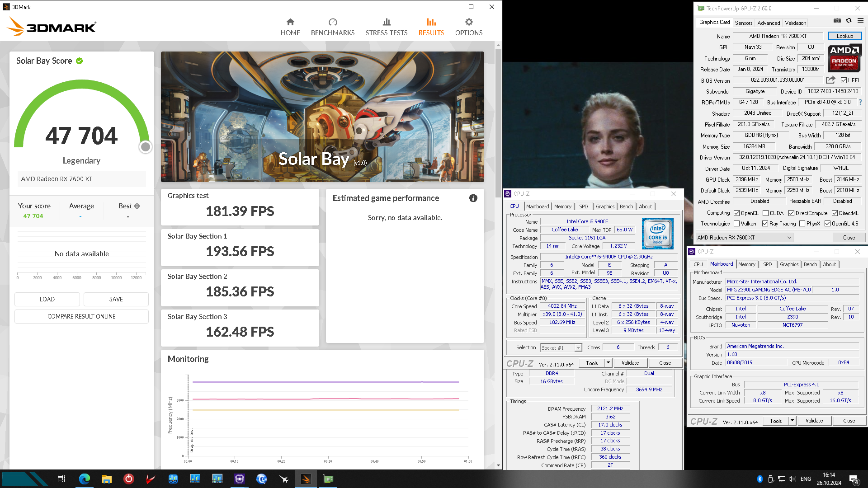The image size is (868, 488).
Task: Click the AMD Radeon Graphics logo in GPU-Z
Action: pos(844,58)
